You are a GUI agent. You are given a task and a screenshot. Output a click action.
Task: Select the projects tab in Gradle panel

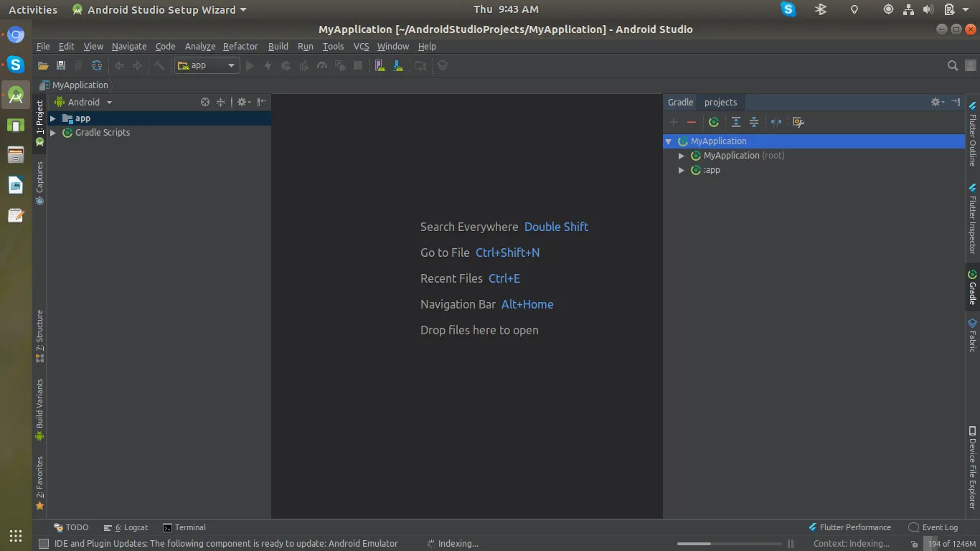click(720, 102)
